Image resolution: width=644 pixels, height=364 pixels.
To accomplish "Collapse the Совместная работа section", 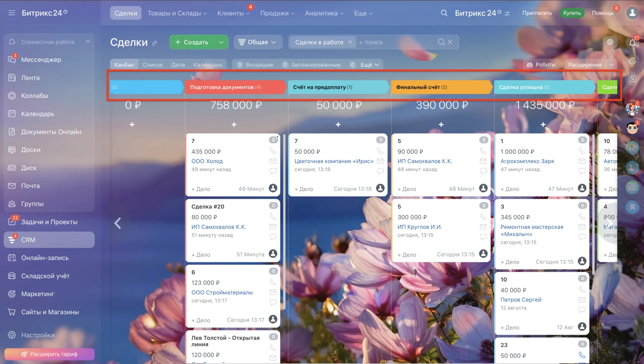I will (x=88, y=42).
